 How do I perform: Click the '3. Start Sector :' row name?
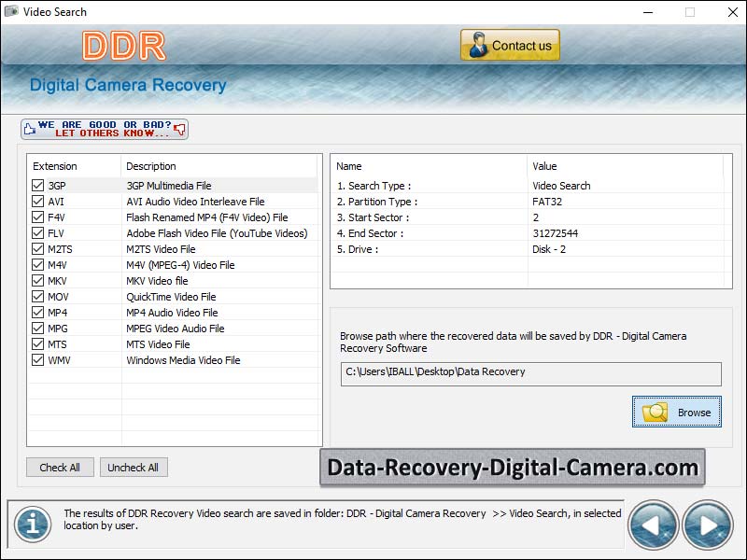click(x=373, y=217)
